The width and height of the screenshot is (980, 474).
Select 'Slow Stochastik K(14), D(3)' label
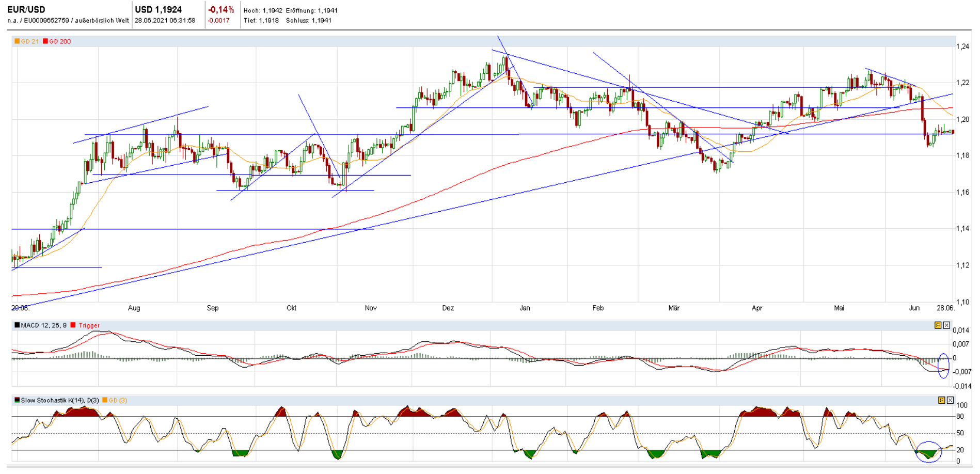(60, 400)
